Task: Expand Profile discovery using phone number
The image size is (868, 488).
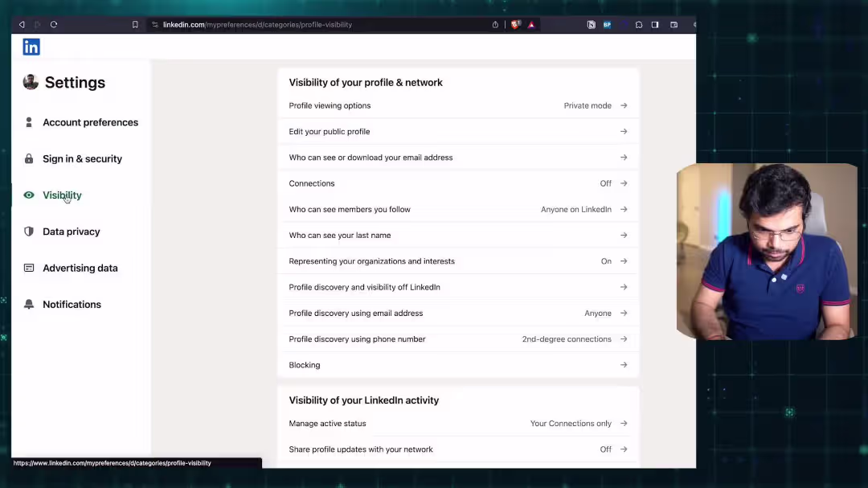Action: [x=458, y=339]
